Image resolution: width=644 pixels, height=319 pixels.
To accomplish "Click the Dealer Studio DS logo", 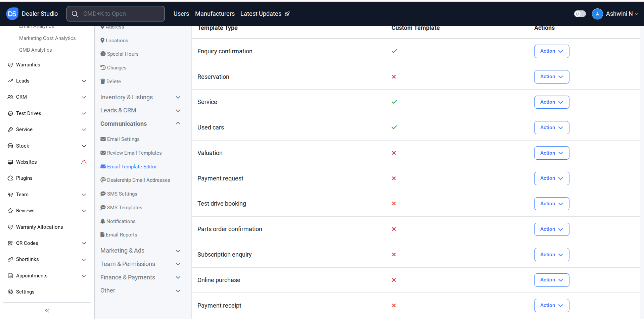I will click(x=12, y=14).
